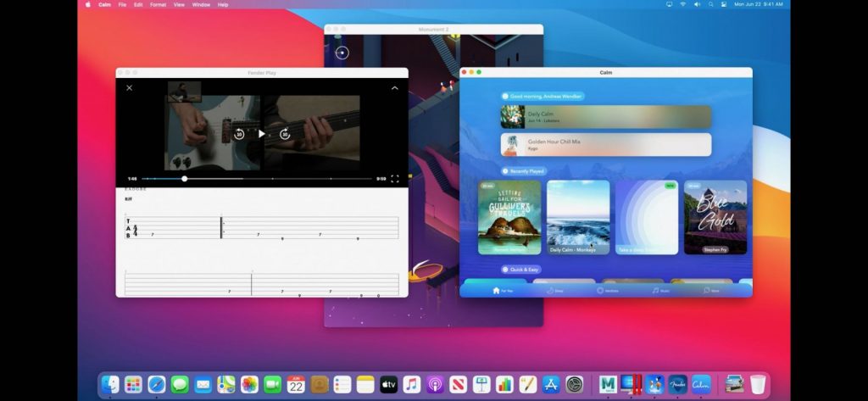Open Gulliver's Travels sleep story tile
868x401 pixels.
(x=509, y=217)
